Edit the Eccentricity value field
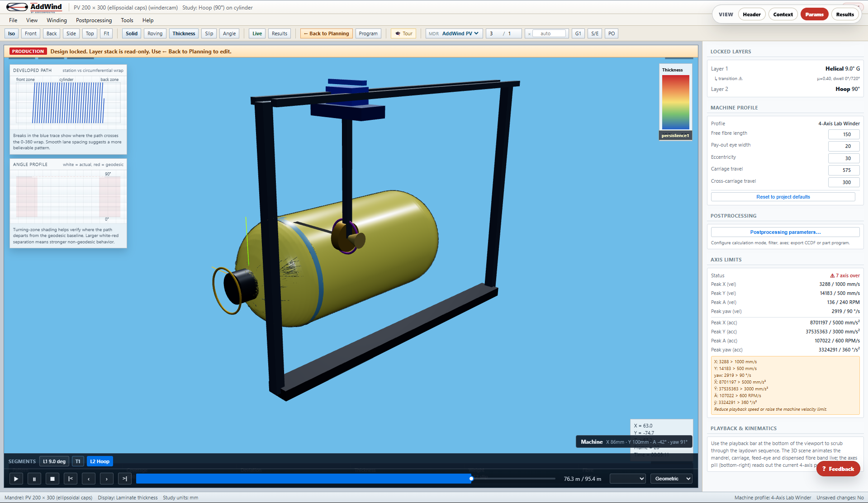The height and width of the screenshot is (503, 868). [844, 158]
